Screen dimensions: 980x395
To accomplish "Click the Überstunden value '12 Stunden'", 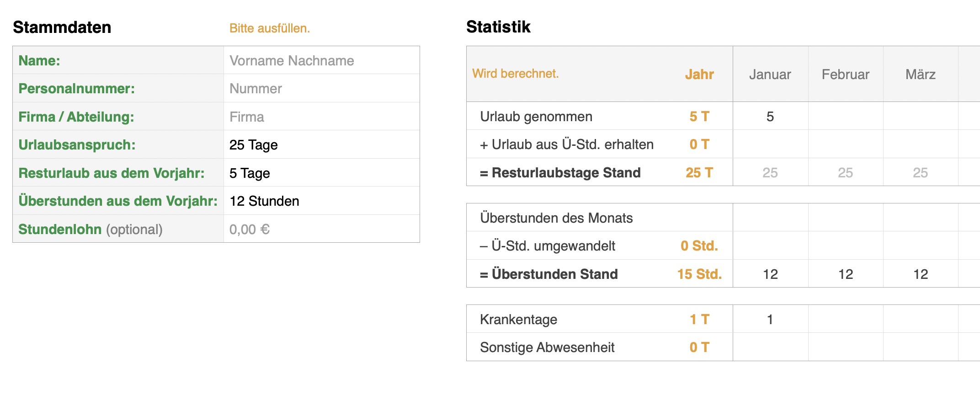I will tap(321, 201).
